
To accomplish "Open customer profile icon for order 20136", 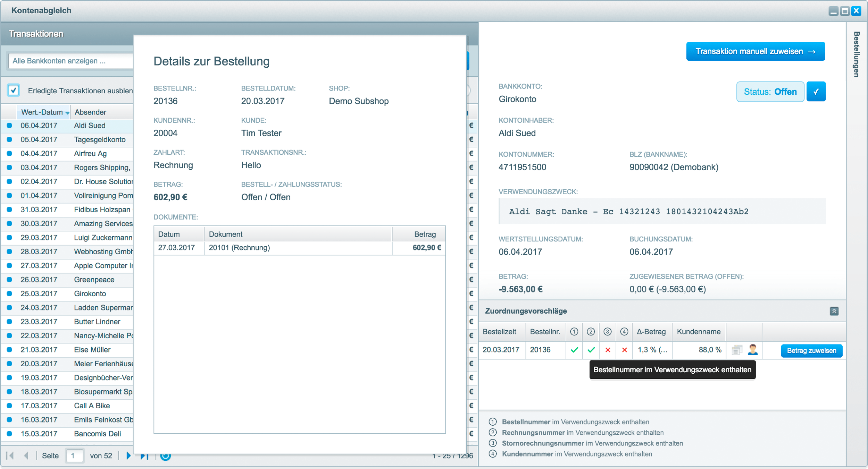I will (753, 350).
